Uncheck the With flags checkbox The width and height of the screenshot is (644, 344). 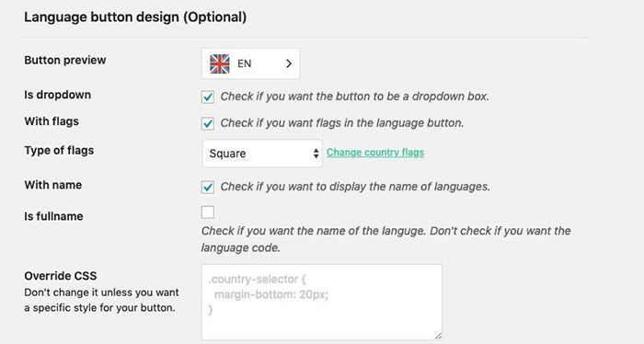tap(208, 123)
